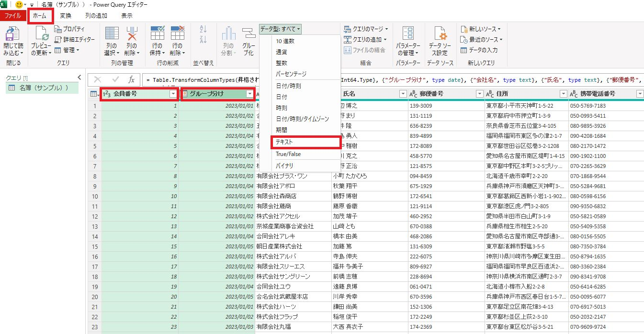This screenshot has height=334, width=644.
Task: Open the 氏名 column filter dropdown
Action: [403, 94]
